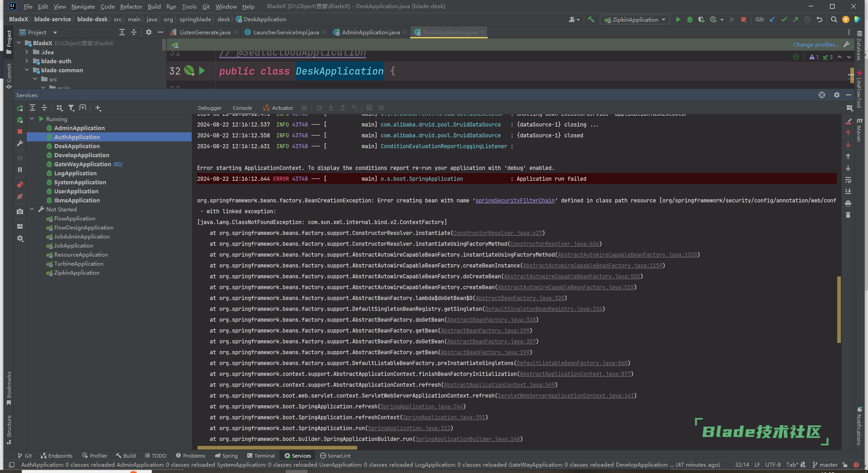Rerun the service in Services panel
The image size is (868, 473).
pyautogui.click(x=20, y=108)
